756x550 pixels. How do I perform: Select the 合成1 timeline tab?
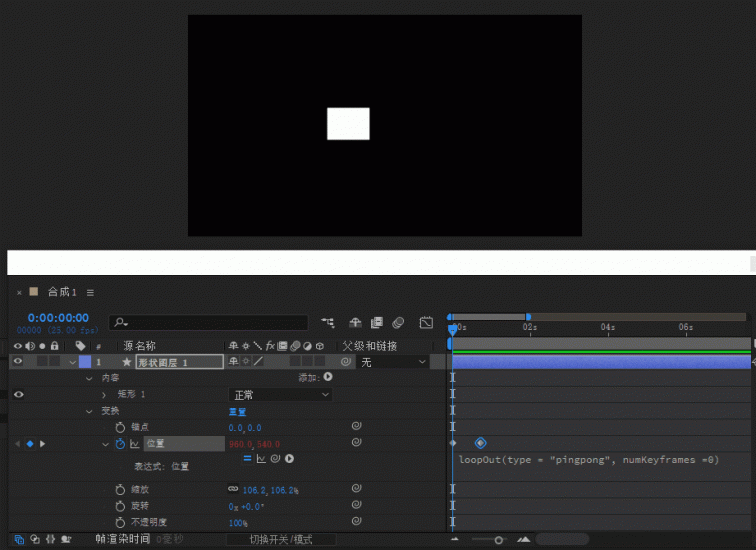[x=62, y=292]
